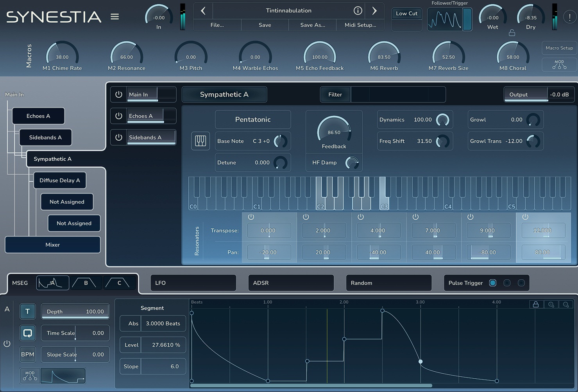Open the Sympathetic A module selector

click(x=224, y=94)
